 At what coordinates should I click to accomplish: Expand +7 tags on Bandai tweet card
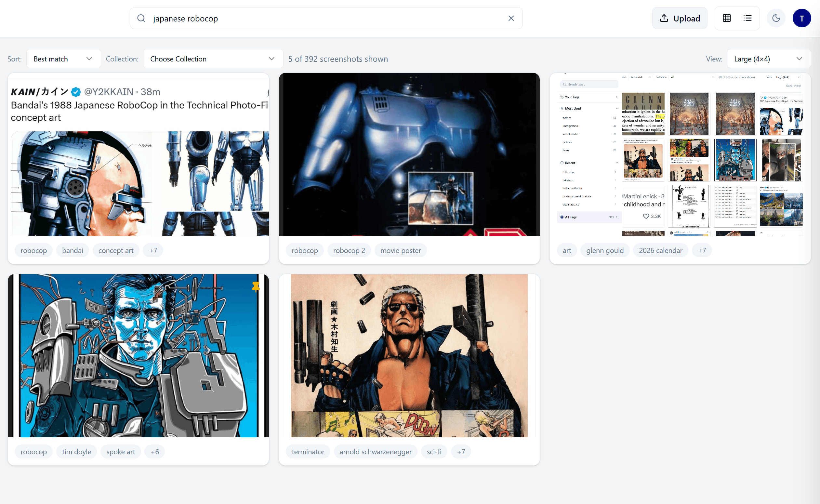point(153,250)
